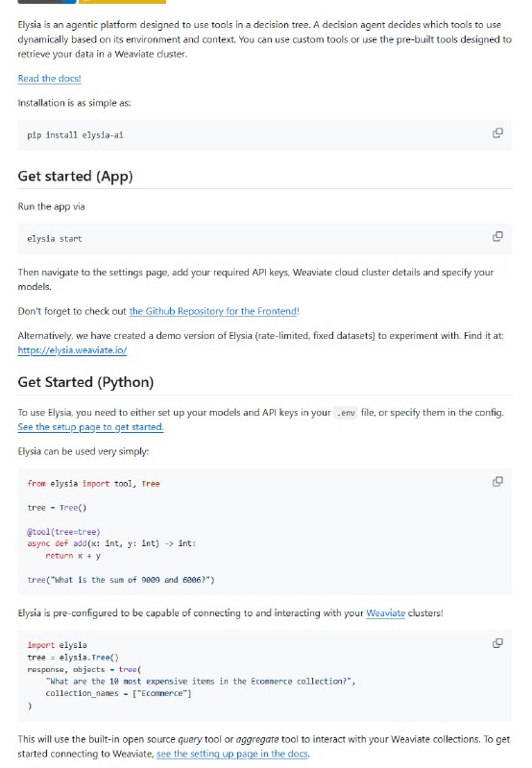Click the pip install elysia-ai code text
532x768 pixels.
coord(75,135)
